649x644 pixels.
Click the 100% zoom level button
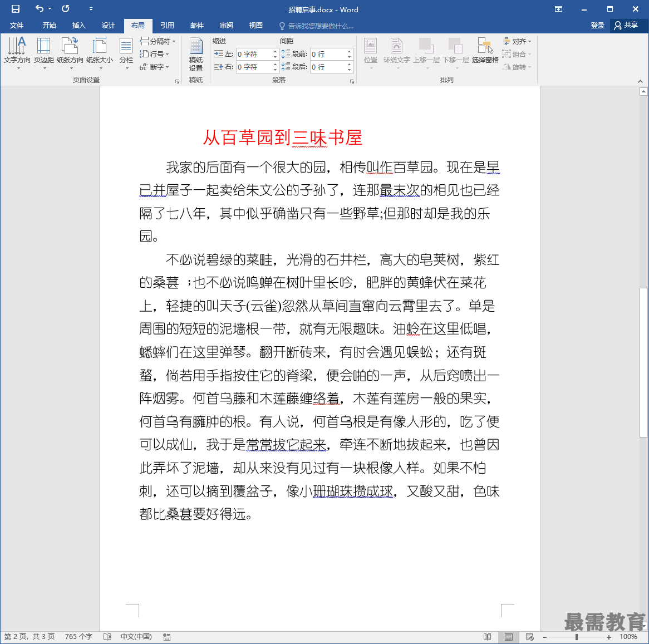click(628, 637)
